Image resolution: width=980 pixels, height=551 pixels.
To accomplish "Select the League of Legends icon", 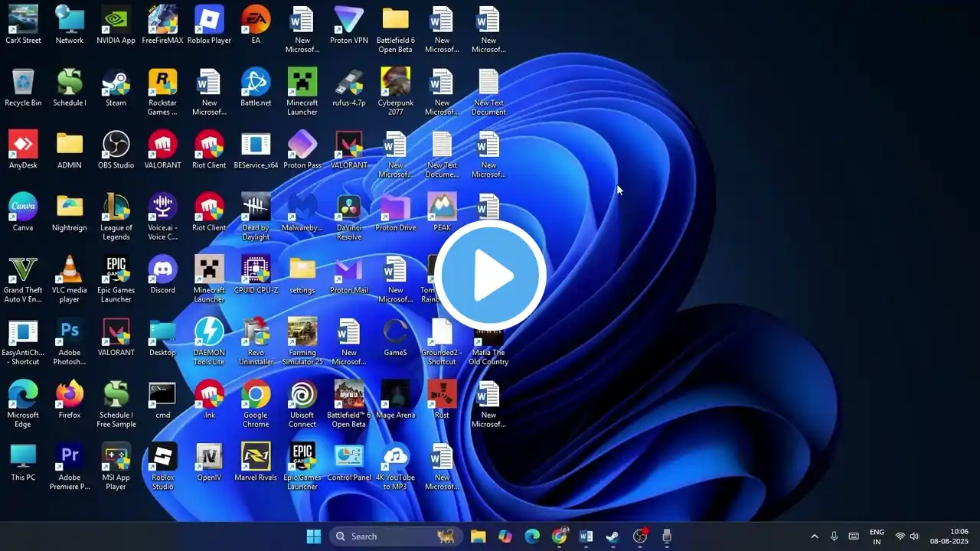I will [116, 217].
